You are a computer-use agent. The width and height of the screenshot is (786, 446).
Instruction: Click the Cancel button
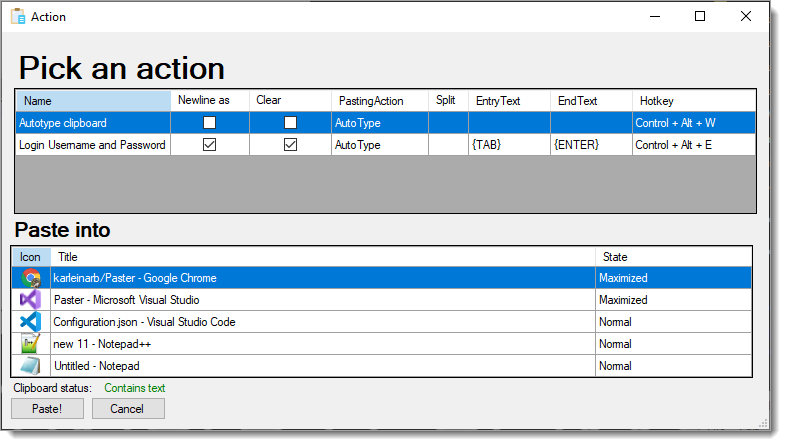pos(128,409)
